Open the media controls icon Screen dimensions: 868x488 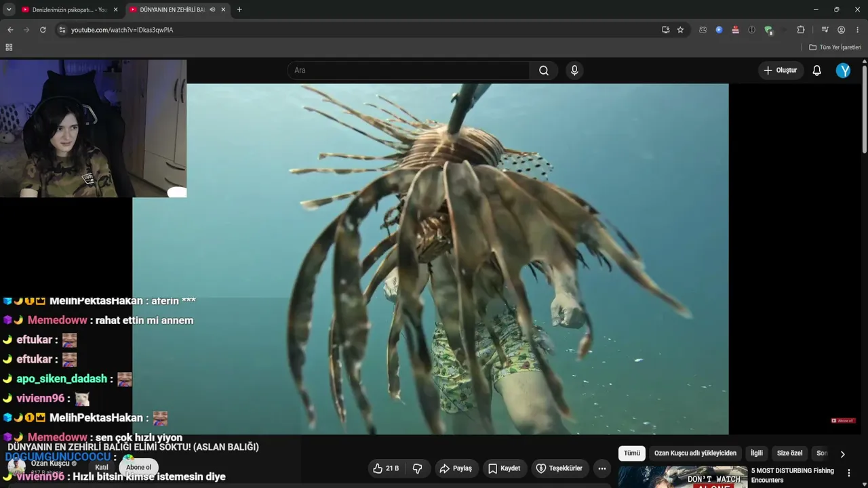(x=825, y=30)
